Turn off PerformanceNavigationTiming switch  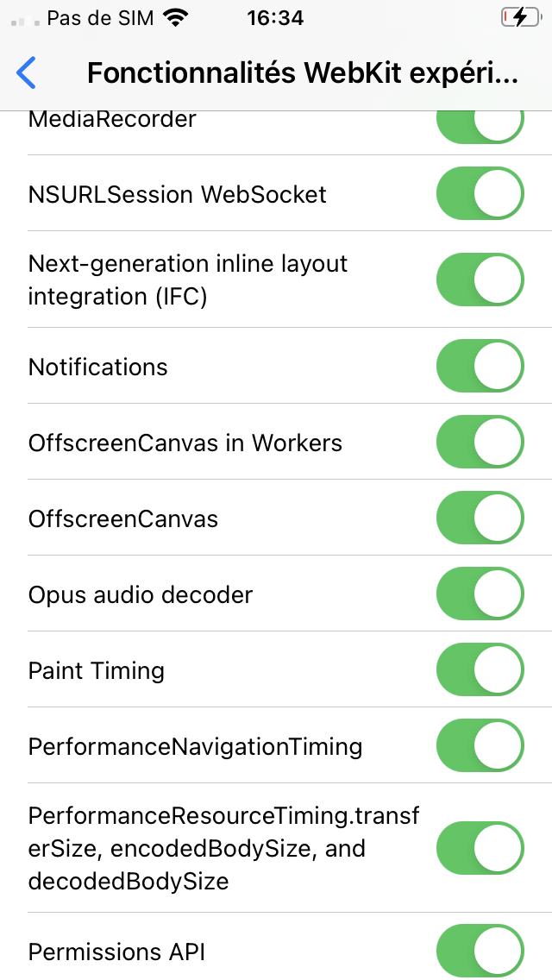[480, 745]
